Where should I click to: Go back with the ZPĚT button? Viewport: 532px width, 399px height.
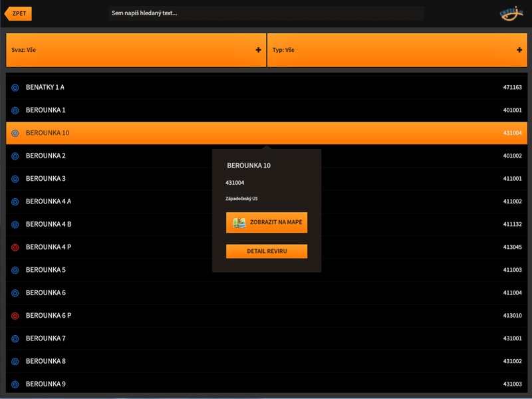(18, 13)
